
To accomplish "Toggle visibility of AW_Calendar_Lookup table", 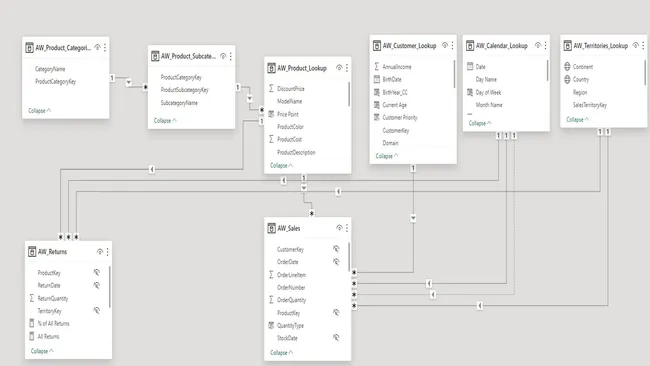I will coord(538,45).
